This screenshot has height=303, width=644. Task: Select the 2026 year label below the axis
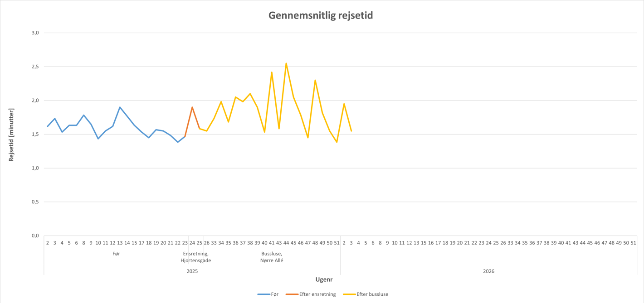[x=488, y=271]
